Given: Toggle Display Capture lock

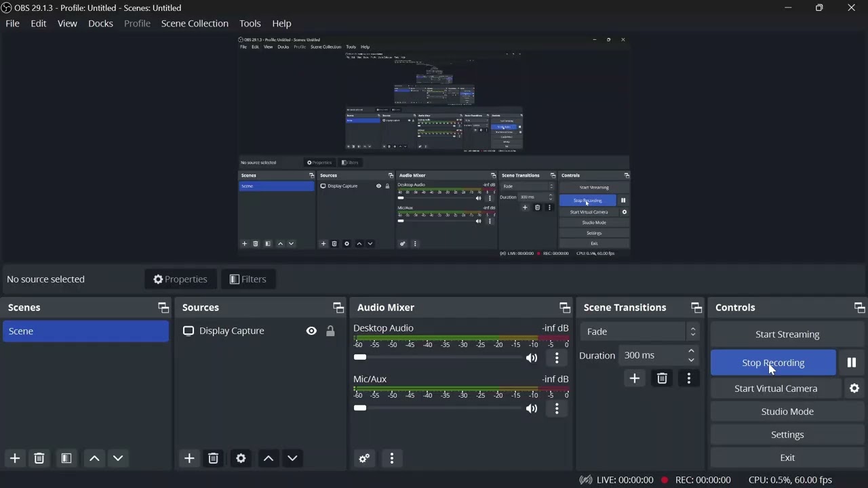Looking at the screenshot, I should [x=330, y=331].
